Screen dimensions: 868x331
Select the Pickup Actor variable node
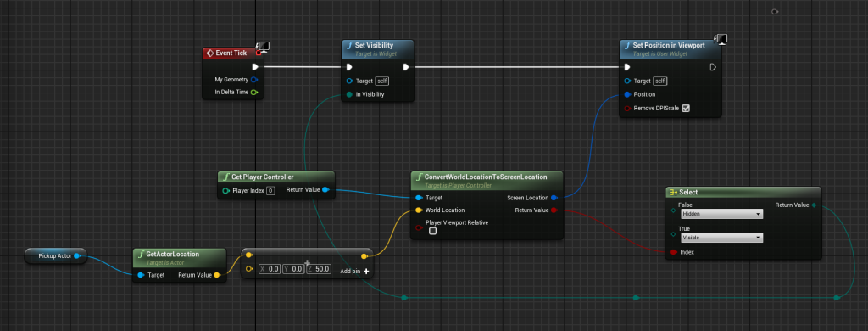tap(56, 255)
